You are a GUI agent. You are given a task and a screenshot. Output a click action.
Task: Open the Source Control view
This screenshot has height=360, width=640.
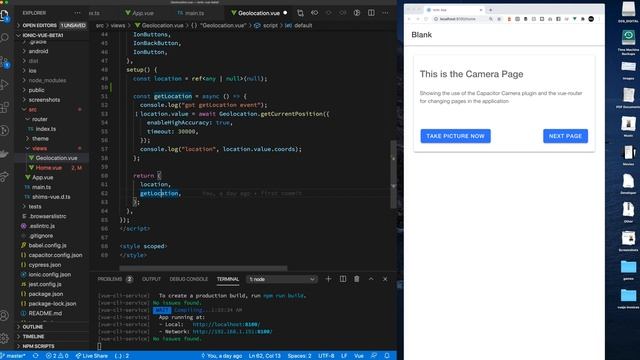(4, 62)
